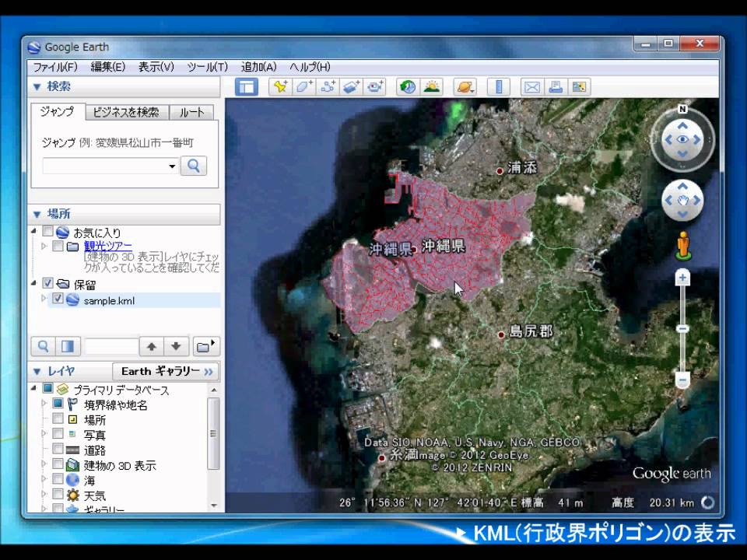Add a polygon tool icon
Image resolution: width=747 pixels, height=560 pixels.
(x=304, y=87)
